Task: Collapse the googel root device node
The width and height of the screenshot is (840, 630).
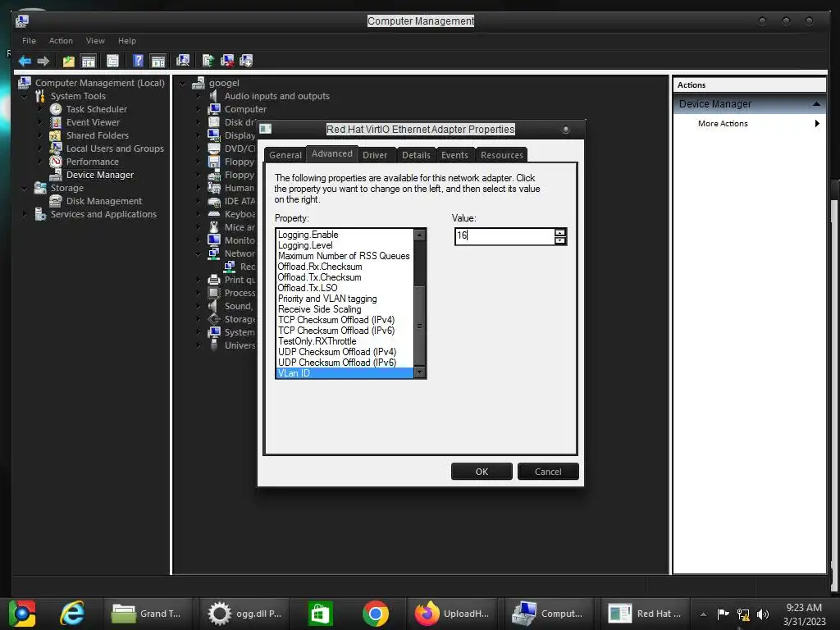Action: [183, 84]
